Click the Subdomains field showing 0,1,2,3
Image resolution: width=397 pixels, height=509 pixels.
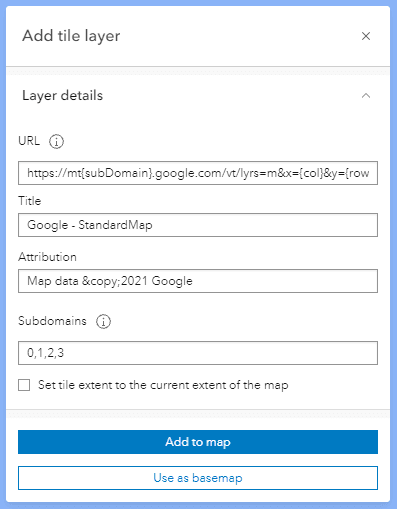[198, 353]
